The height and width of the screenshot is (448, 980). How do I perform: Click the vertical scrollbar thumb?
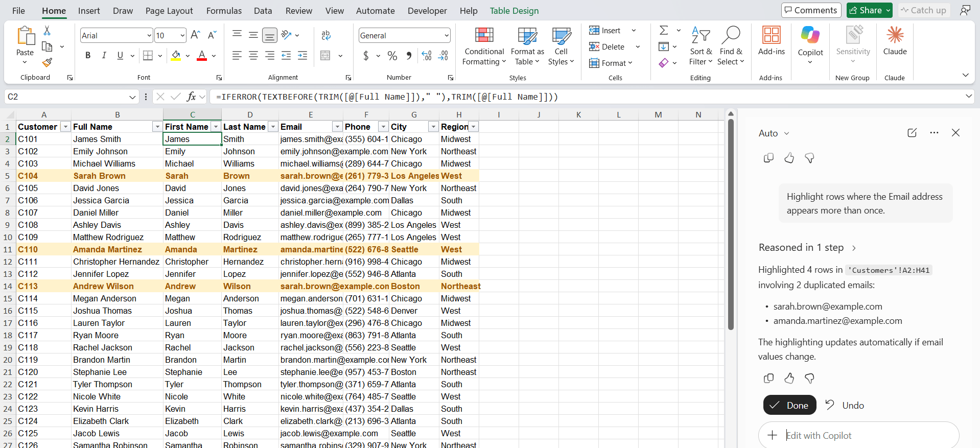click(x=731, y=225)
